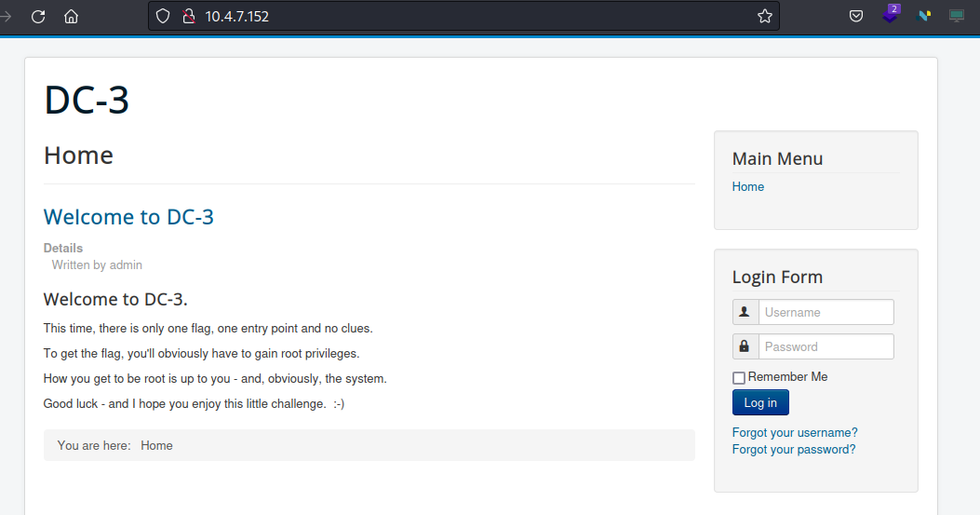Click the Details label

[63, 248]
